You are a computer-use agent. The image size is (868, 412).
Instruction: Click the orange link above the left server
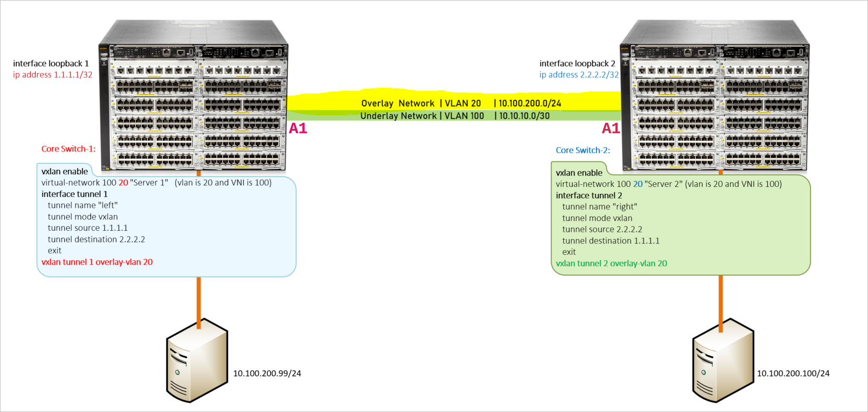click(x=198, y=302)
